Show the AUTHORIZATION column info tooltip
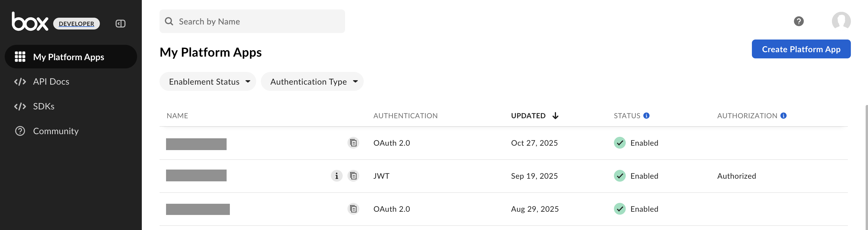 pos(784,115)
